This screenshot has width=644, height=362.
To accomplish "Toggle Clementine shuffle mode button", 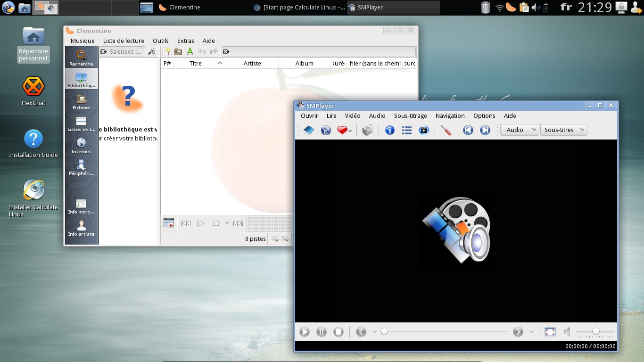I will point(285,239).
